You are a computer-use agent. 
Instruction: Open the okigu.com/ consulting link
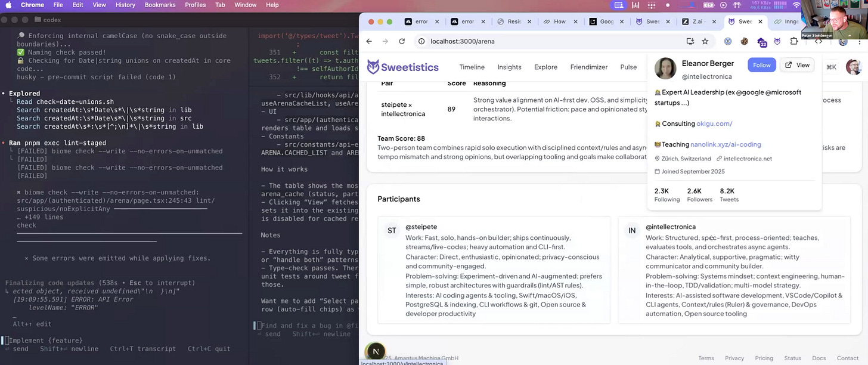[x=714, y=123]
